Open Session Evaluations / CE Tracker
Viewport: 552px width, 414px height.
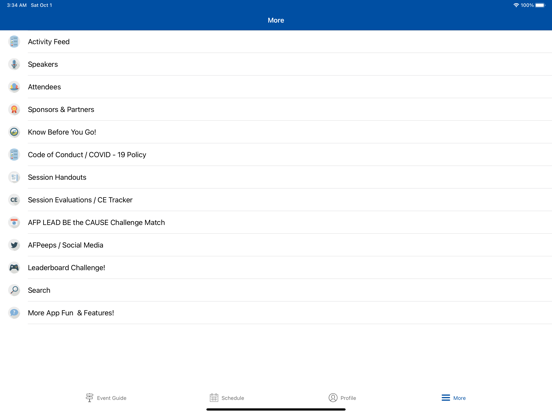[x=276, y=200]
